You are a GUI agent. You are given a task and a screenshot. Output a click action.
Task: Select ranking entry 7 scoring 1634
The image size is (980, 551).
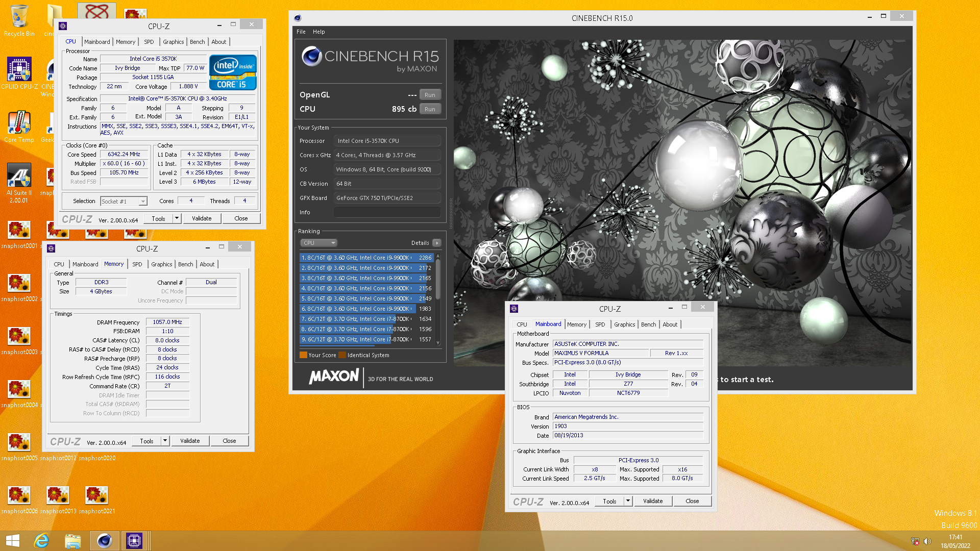pos(366,319)
